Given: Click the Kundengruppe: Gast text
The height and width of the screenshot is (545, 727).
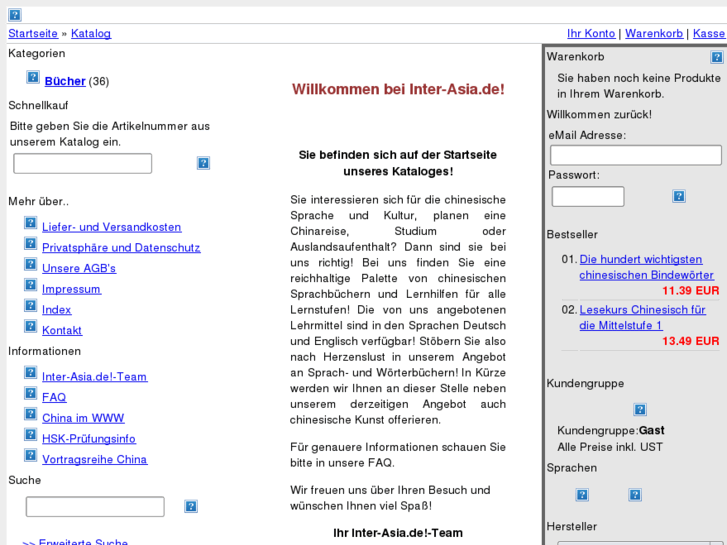Looking at the screenshot, I should point(611,430).
